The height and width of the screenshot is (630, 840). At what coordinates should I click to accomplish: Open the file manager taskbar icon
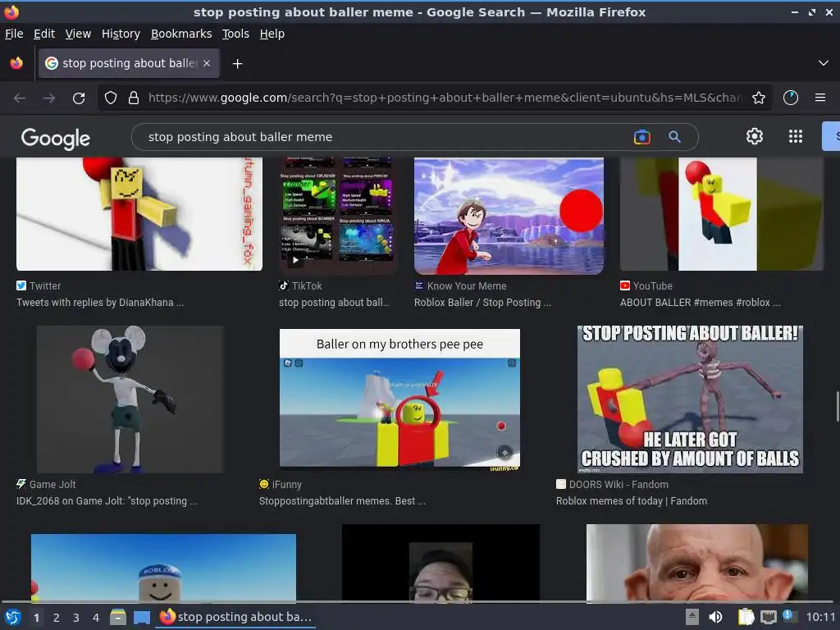118,617
